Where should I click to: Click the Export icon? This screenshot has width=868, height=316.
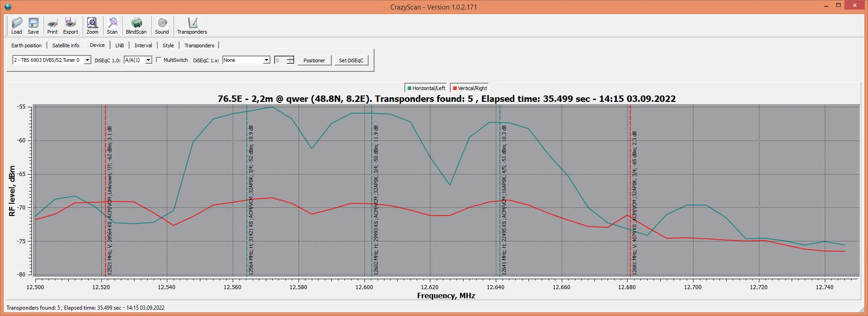point(70,25)
